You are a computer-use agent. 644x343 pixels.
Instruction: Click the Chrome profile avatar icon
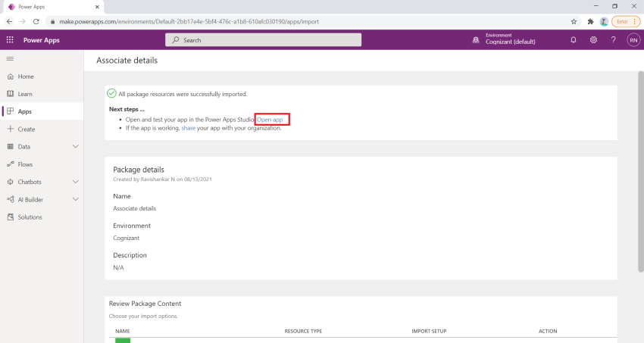tap(604, 21)
